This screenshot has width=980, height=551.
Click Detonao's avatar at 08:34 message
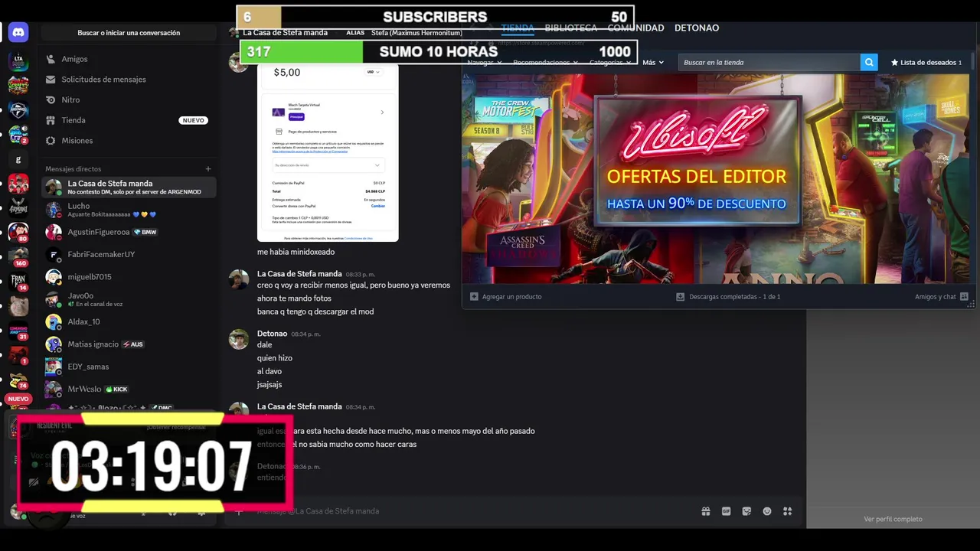click(239, 339)
